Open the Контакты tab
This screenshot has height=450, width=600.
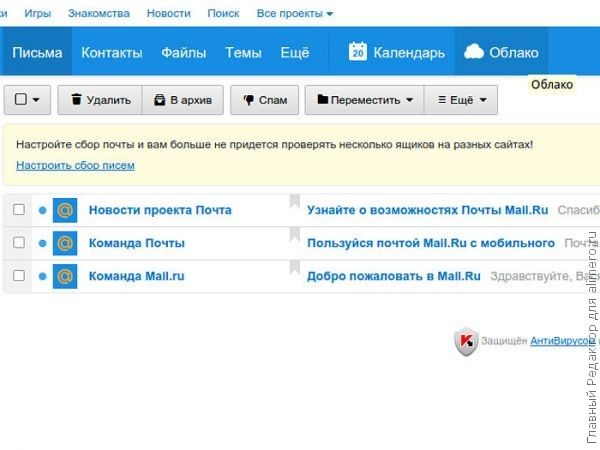[x=112, y=52]
